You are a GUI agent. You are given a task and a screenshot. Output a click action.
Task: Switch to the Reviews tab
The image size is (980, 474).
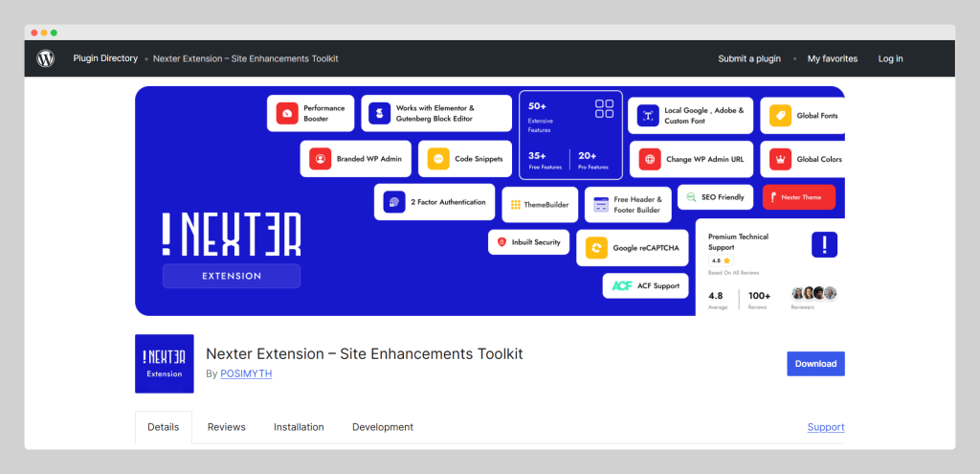[x=226, y=427]
